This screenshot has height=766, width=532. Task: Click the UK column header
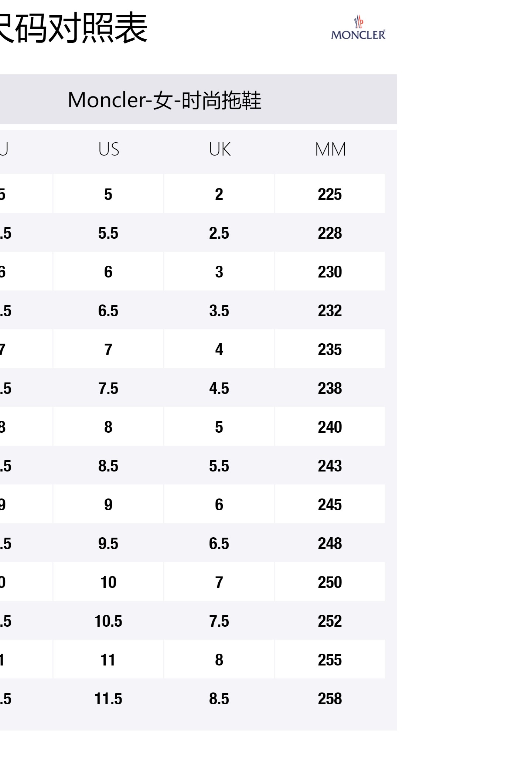point(219,149)
